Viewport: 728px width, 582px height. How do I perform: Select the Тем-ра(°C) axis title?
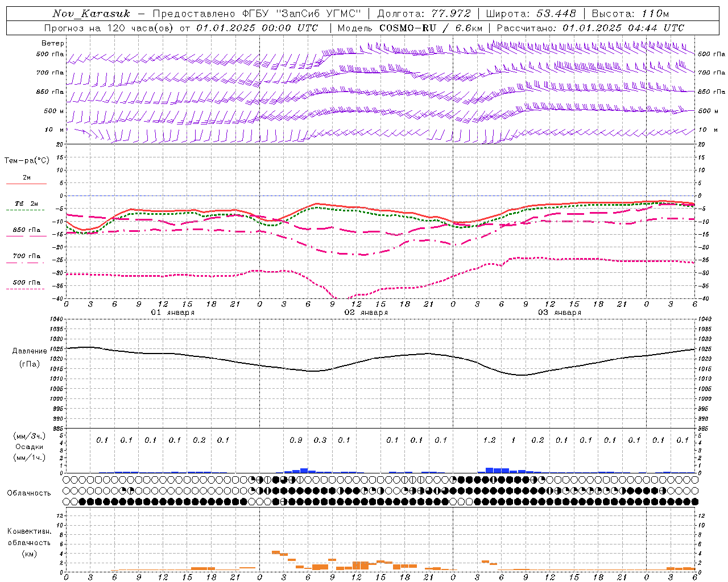click(x=27, y=161)
